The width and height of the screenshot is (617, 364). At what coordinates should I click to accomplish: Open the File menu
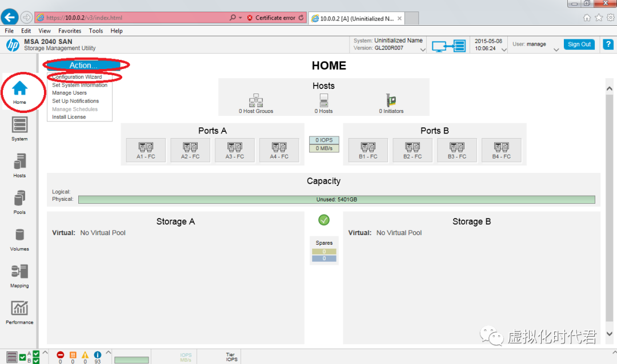click(x=9, y=31)
